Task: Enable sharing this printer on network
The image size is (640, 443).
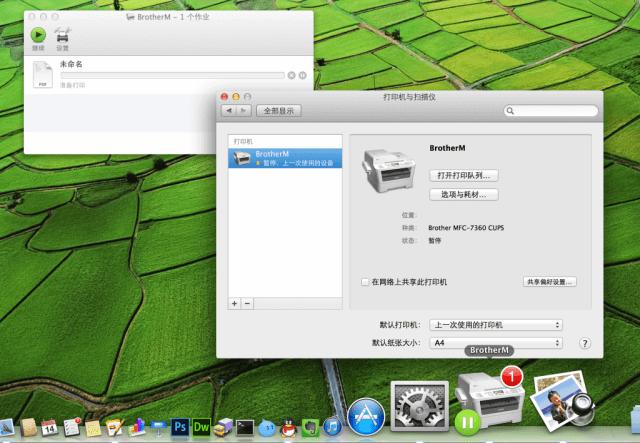Action: pos(365,282)
